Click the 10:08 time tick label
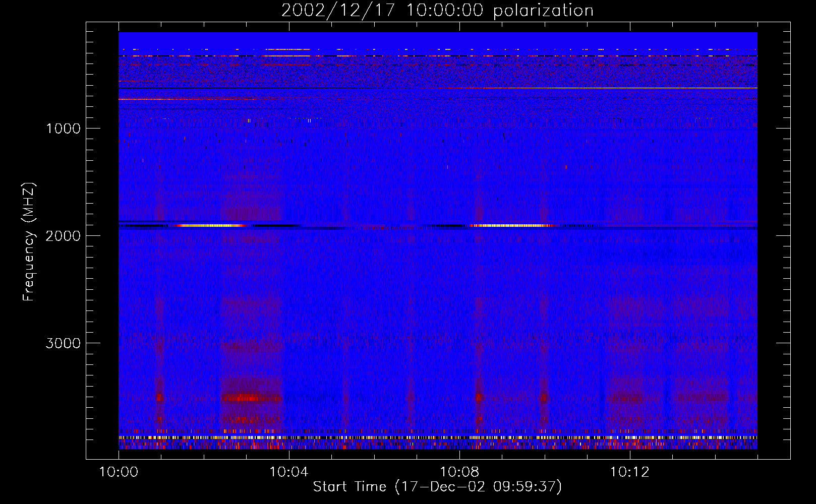 click(x=459, y=472)
